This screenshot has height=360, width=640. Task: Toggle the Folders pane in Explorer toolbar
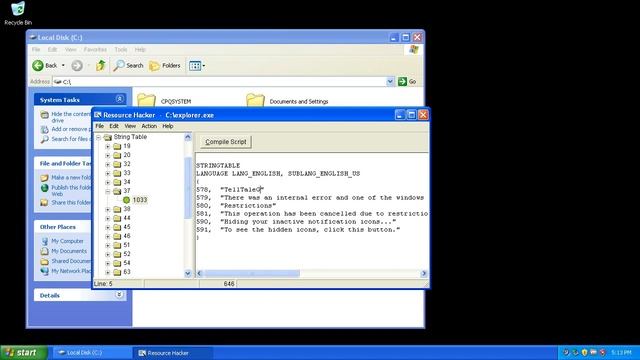point(165,65)
